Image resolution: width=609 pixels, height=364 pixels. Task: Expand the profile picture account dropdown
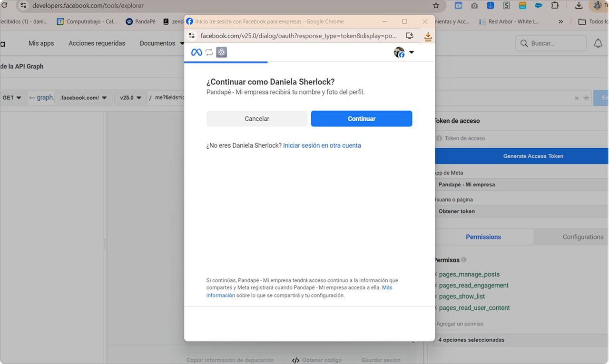[x=404, y=52]
